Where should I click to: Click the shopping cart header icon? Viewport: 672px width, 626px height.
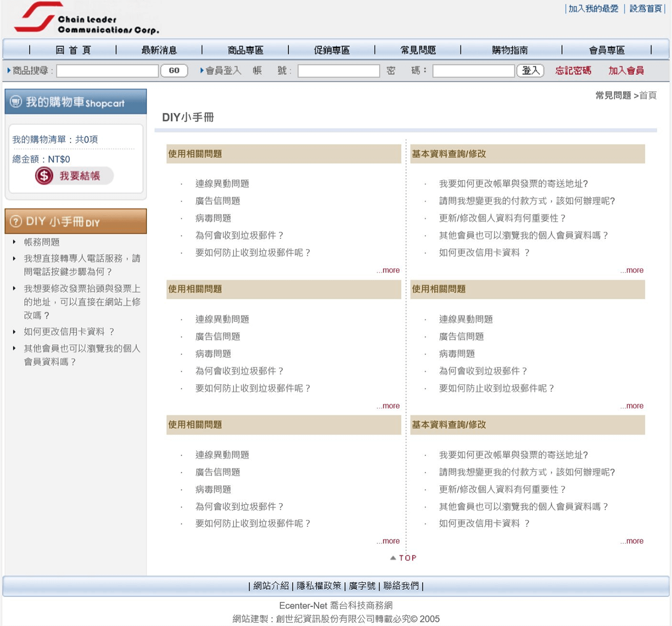click(16, 102)
